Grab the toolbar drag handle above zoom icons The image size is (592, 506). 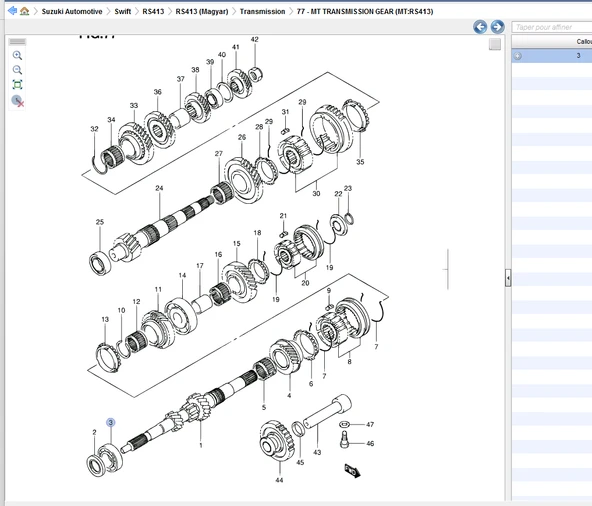click(17, 42)
